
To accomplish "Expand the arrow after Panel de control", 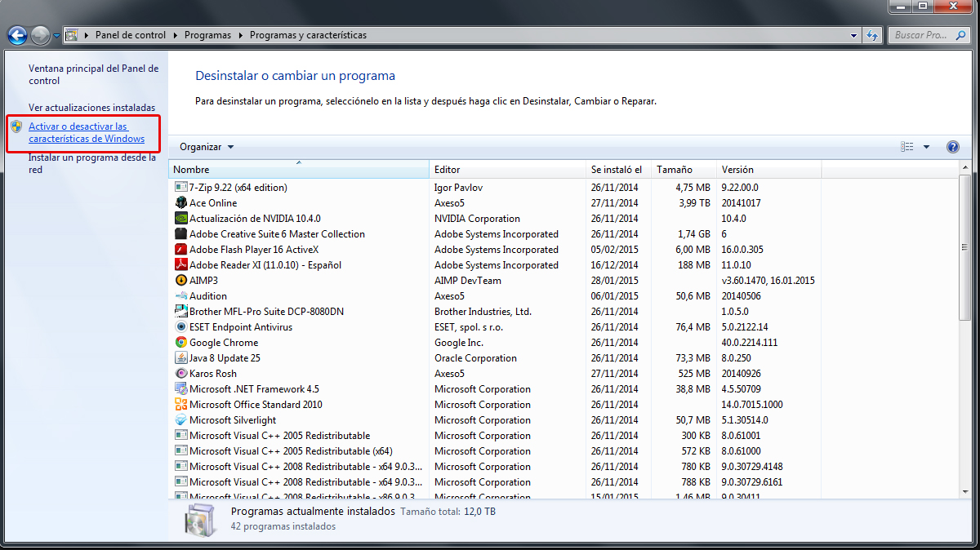I will point(174,35).
